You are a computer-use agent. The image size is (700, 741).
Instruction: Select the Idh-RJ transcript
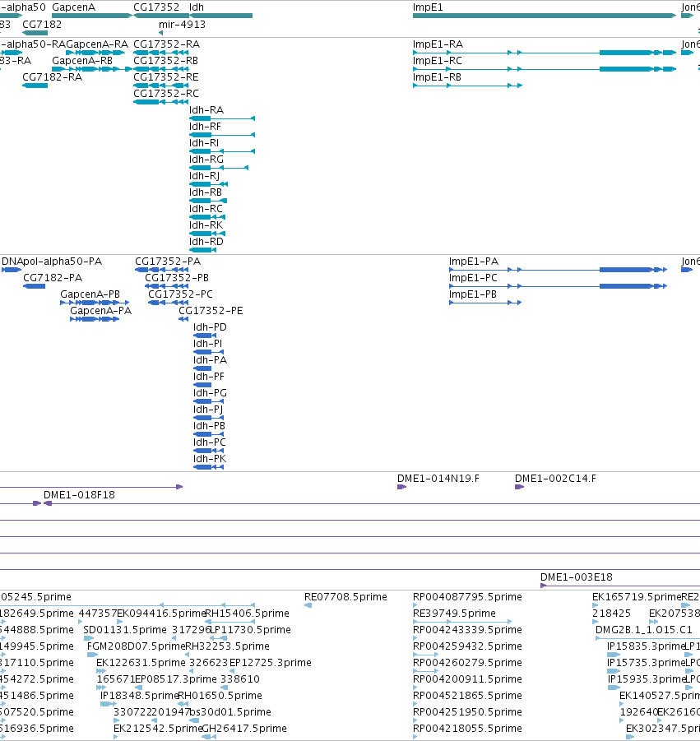[205, 176]
